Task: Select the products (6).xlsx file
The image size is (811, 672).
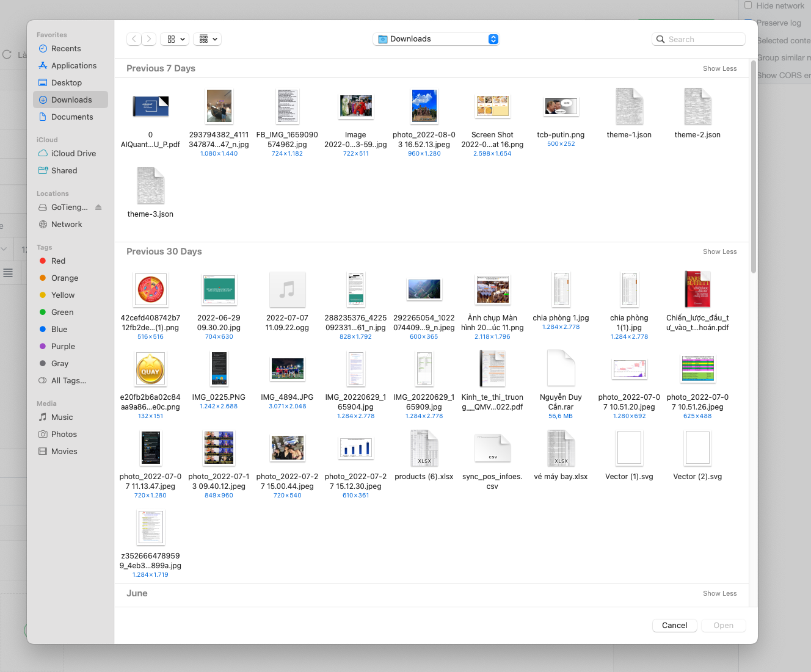Action: (424, 449)
